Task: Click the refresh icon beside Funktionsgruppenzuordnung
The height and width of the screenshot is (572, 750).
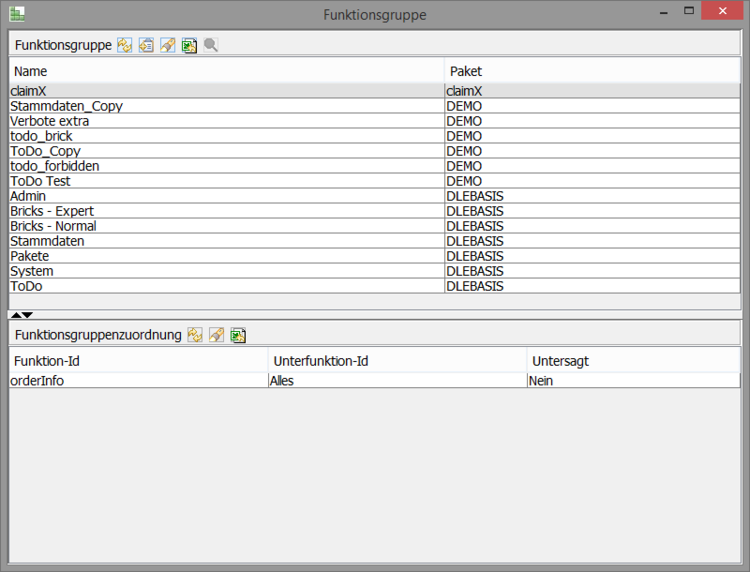Action: [x=195, y=335]
